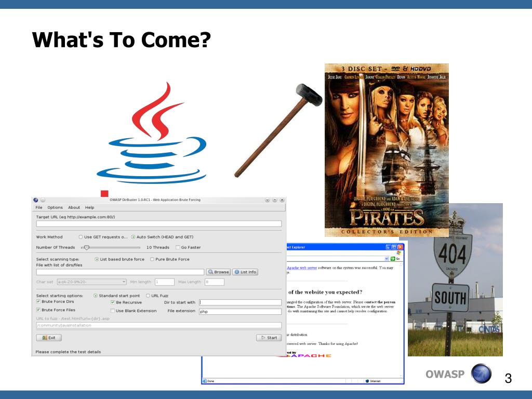The image size is (532, 399).
Task: Click the Target URL input field
Action: (159, 223)
